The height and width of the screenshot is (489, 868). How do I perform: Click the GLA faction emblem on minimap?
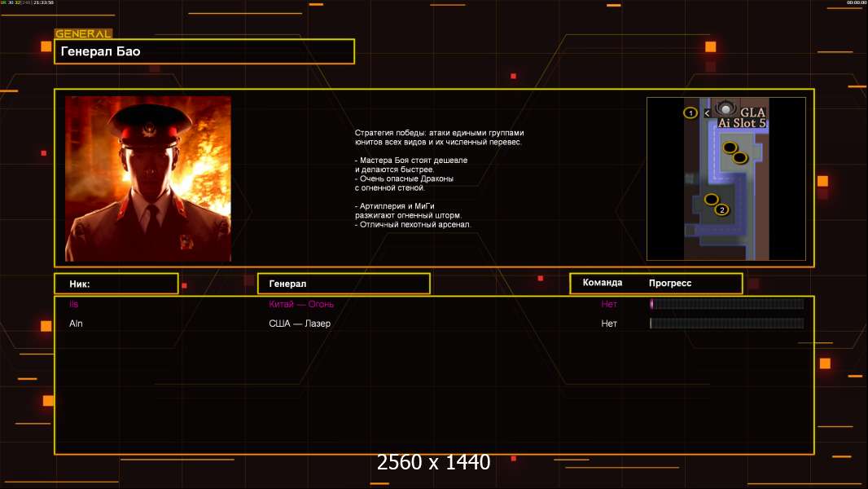726,108
